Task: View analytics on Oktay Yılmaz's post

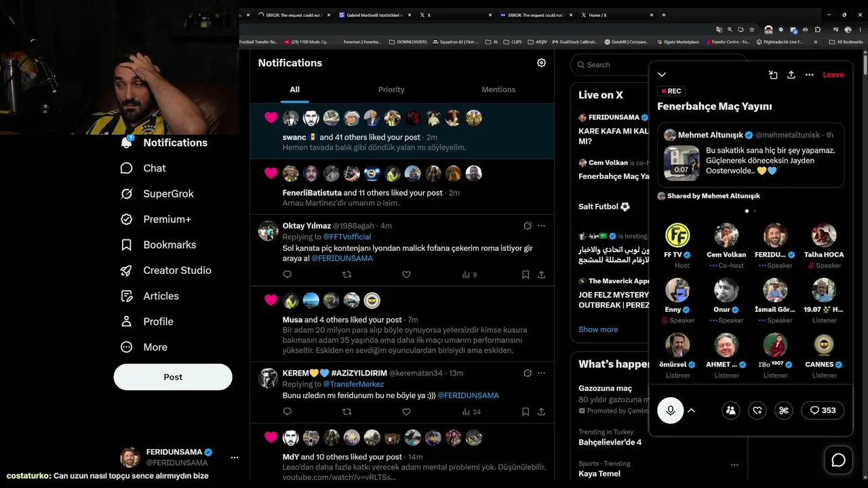Action: coord(470,274)
